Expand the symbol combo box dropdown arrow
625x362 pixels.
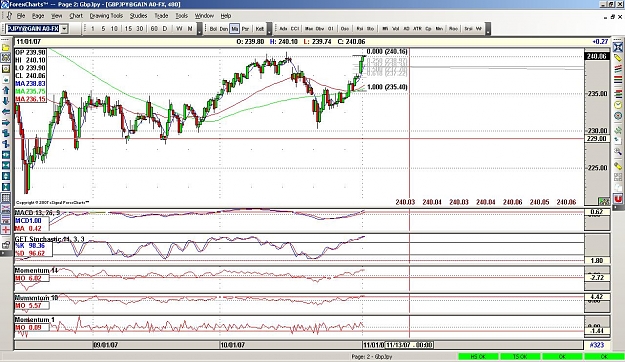tap(64, 29)
